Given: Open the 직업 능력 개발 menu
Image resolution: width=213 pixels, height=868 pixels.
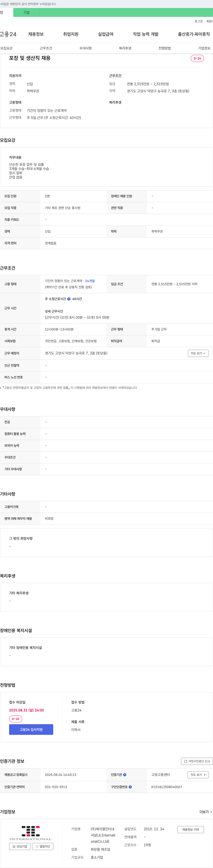Looking at the screenshot, I should tap(146, 34).
